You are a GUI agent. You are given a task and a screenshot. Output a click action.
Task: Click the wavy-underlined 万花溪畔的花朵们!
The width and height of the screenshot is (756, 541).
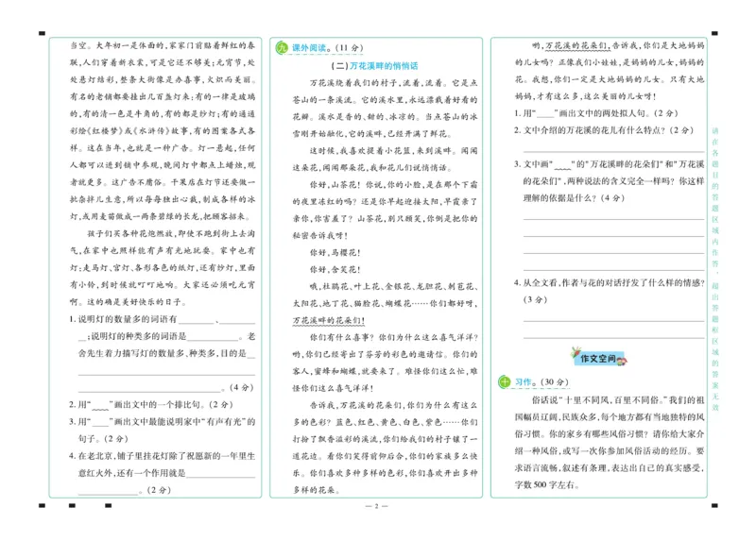[329, 320]
